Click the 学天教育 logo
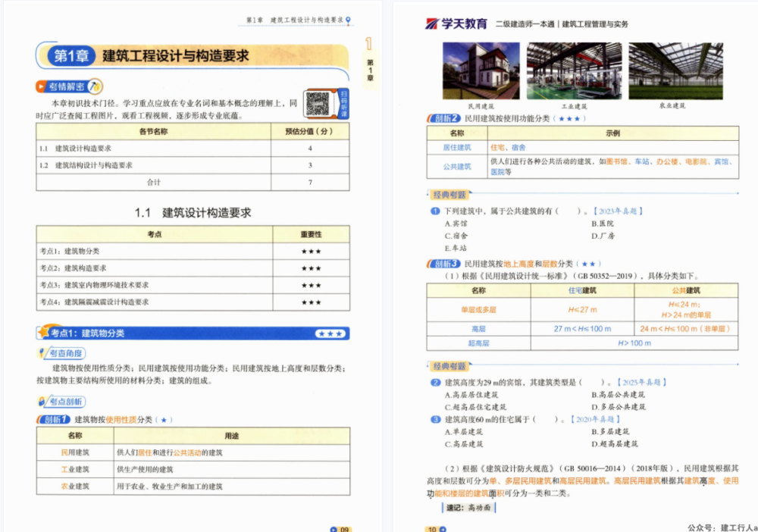Image resolution: width=758 pixels, height=532 pixels. coord(456,23)
